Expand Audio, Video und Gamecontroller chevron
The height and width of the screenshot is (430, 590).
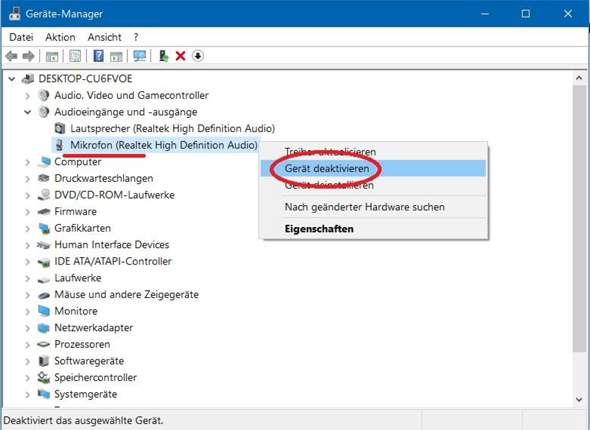(x=27, y=96)
